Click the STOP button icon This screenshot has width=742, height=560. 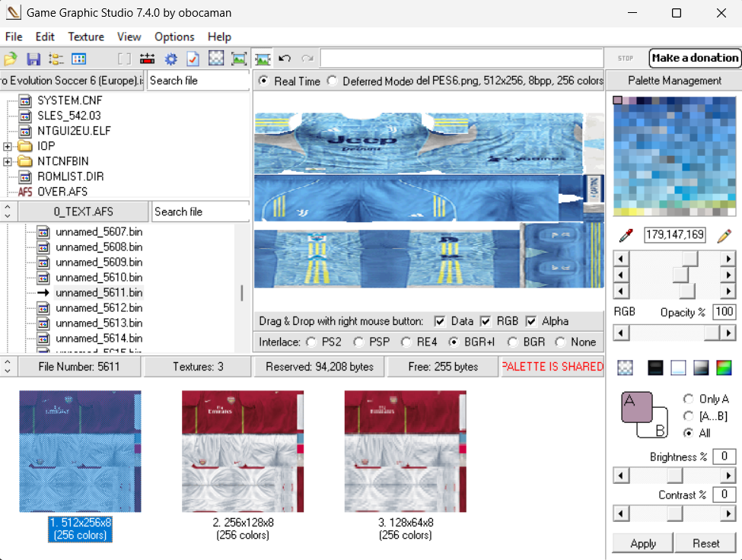tap(626, 58)
